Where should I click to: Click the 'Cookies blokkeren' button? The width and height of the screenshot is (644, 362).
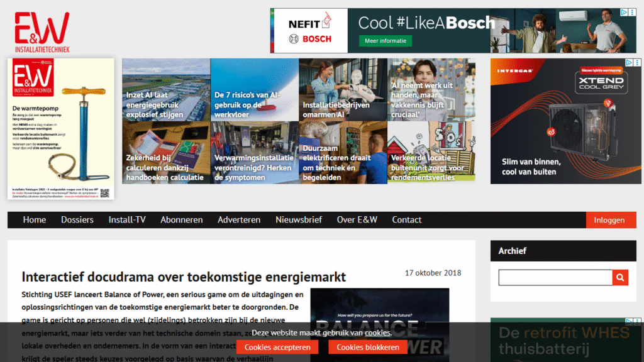click(368, 347)
